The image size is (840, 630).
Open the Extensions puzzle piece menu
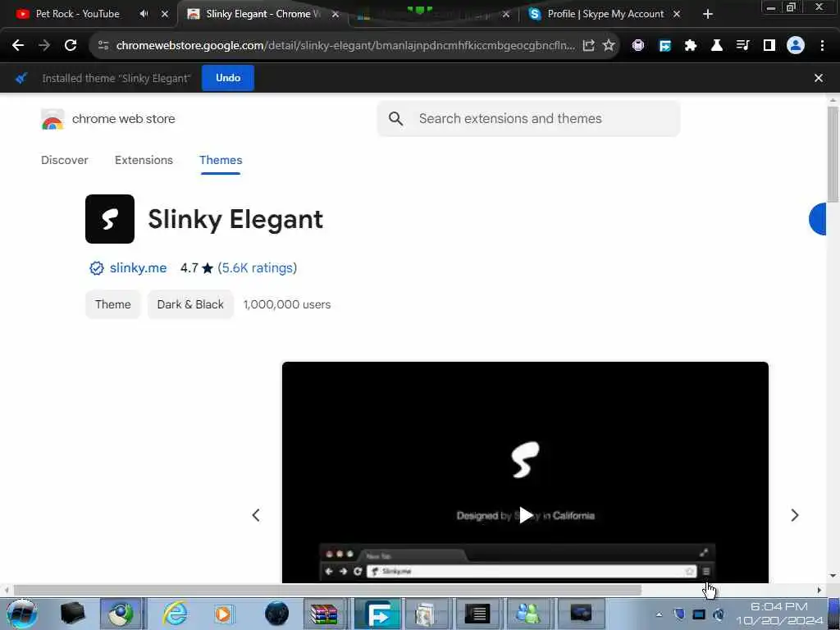tap(691, 46)
